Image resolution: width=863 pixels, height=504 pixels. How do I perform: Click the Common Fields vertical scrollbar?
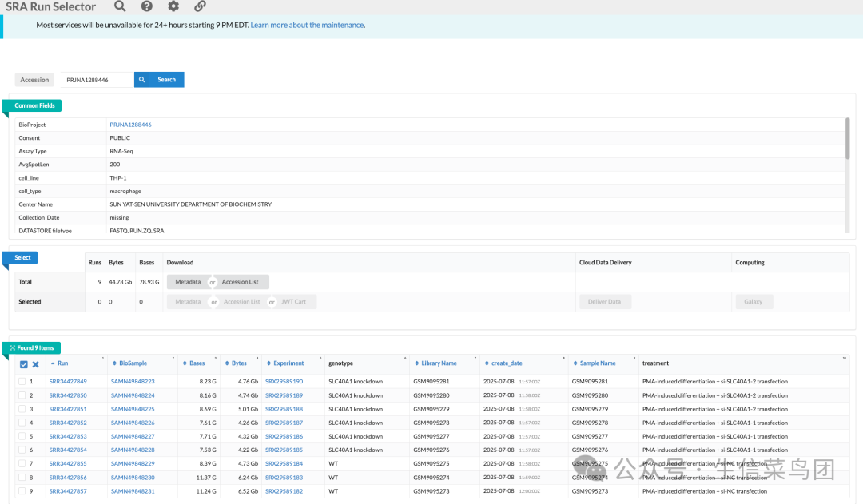[x=848, y=139]
